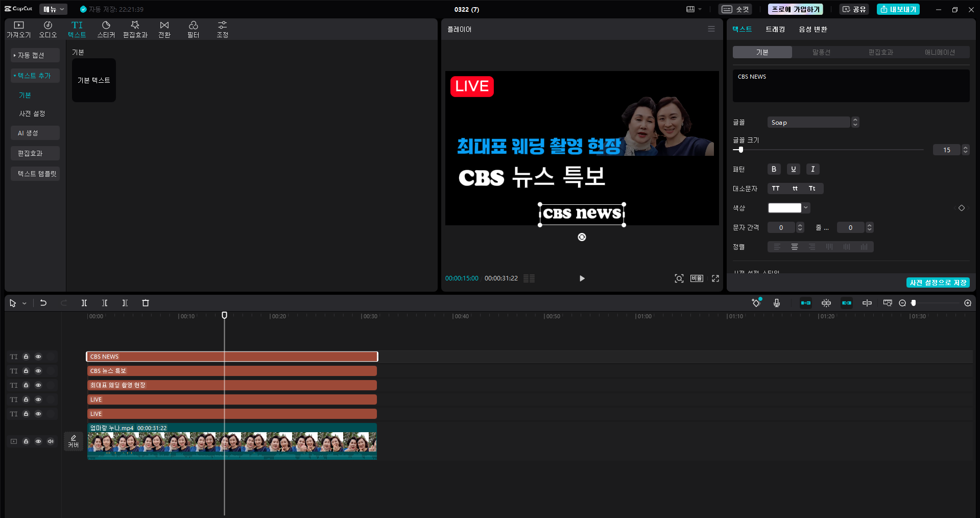This screenshot has width=980, height=518.
Task: Click the player fullscreen icon
Action: tap(715, 278)
